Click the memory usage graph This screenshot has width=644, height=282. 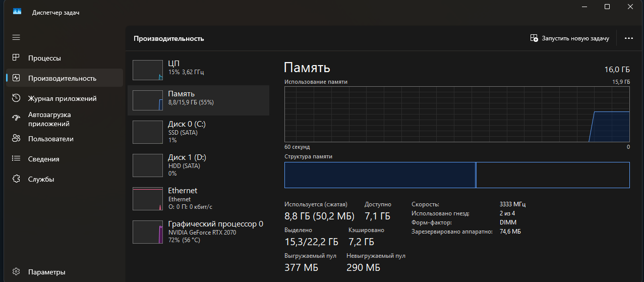click(456, 114)
